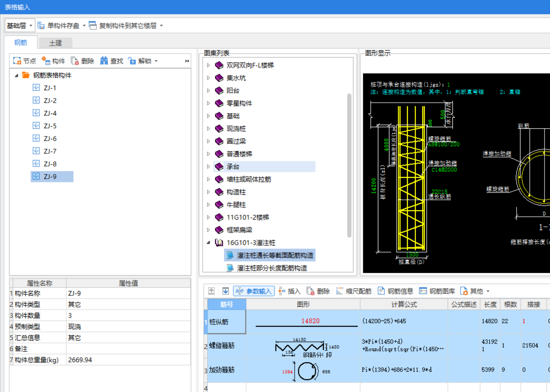Open the 复制构件到其它楼层 dropdown arrow
This screenshot has height=392, width=550.
click(161, 26)
